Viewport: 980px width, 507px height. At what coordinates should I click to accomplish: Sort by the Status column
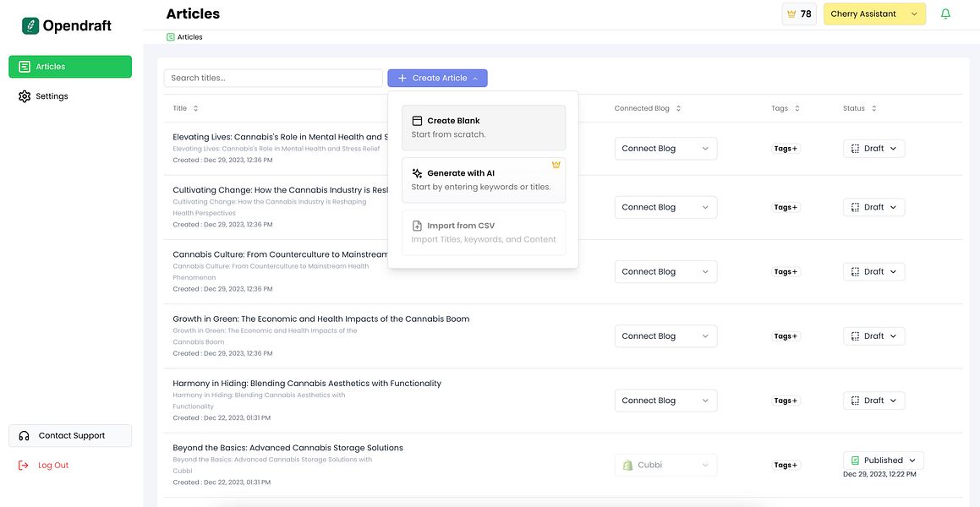(873, 109)
